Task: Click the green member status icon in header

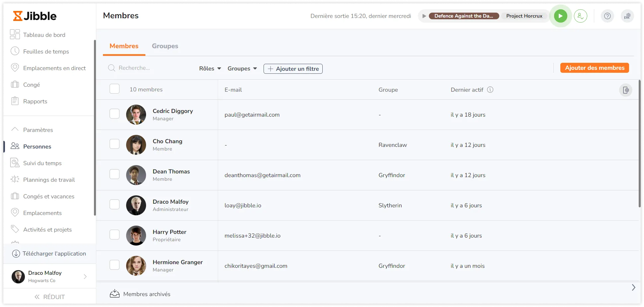Action: point(580,16)
